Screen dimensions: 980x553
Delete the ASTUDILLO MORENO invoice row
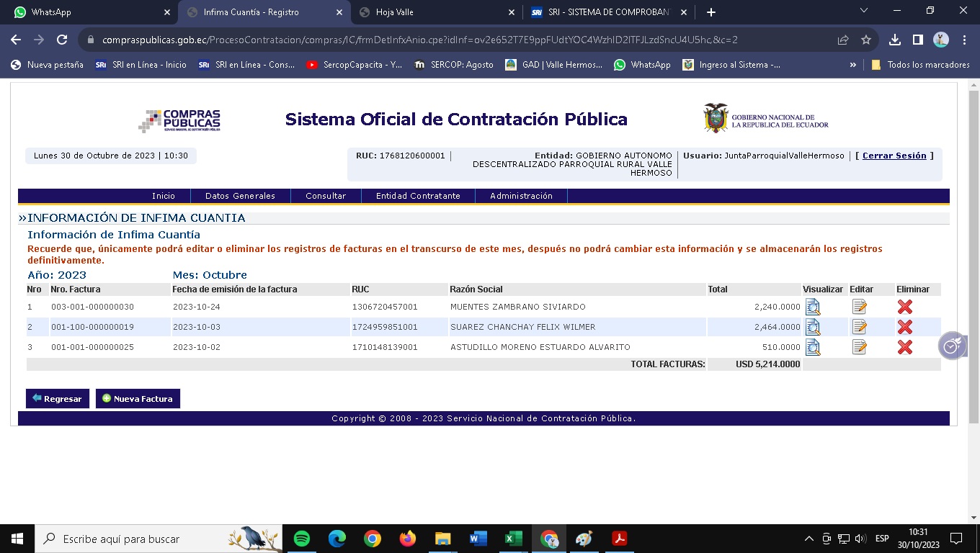point(905,347)
